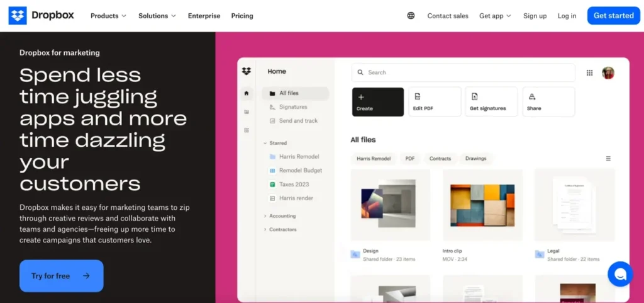Select the Harris Remodel filter chip
644x303 pixels.
374,158
